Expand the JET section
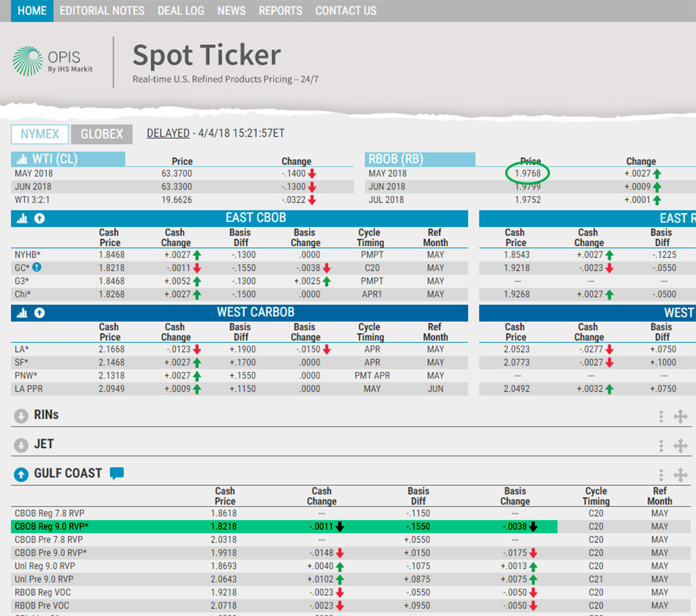The width and height of the screenshot is (696, 616). pos(21,445)
